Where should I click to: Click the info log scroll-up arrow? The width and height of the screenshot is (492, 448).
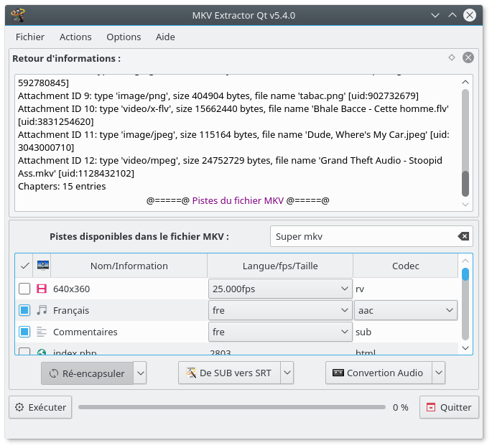click(465, 82)
